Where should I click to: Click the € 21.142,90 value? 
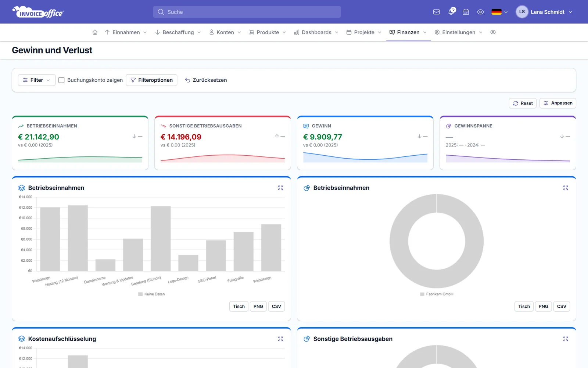pyautogui.click(x=39, y=137)
